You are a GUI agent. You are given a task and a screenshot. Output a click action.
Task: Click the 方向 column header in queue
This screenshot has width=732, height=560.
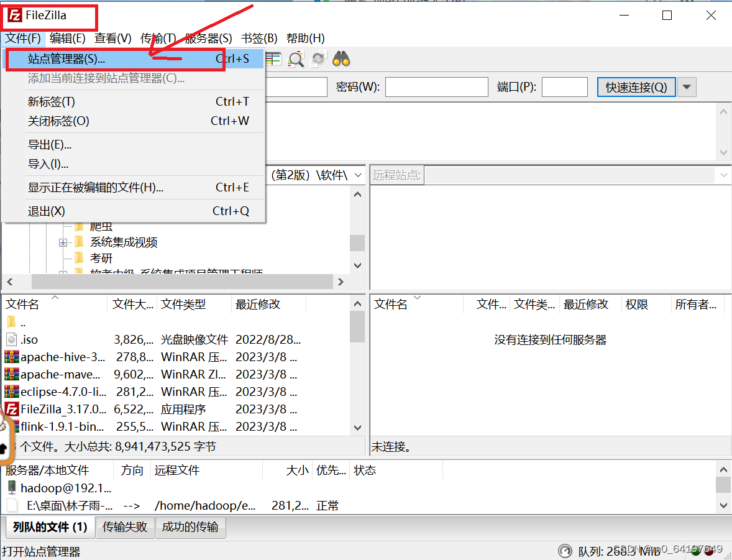132,470
